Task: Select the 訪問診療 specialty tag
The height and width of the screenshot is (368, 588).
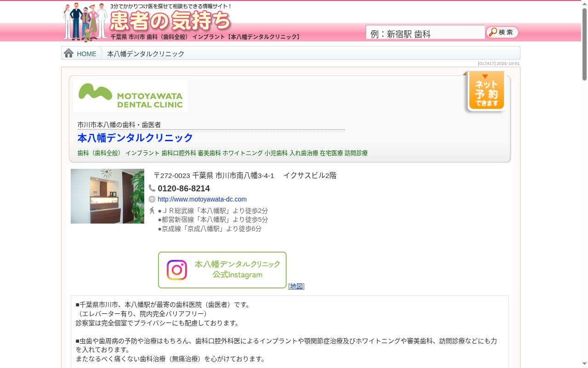Action: pos(356,153)
